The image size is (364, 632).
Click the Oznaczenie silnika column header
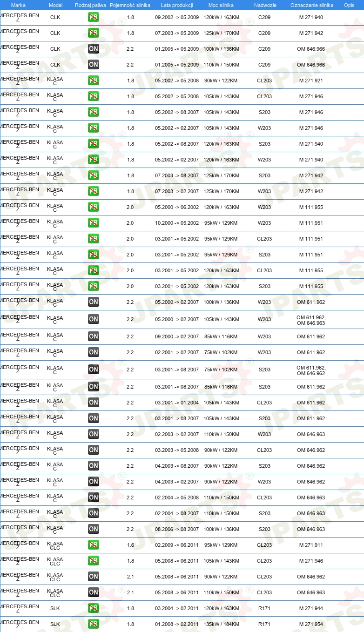(311, 5)
